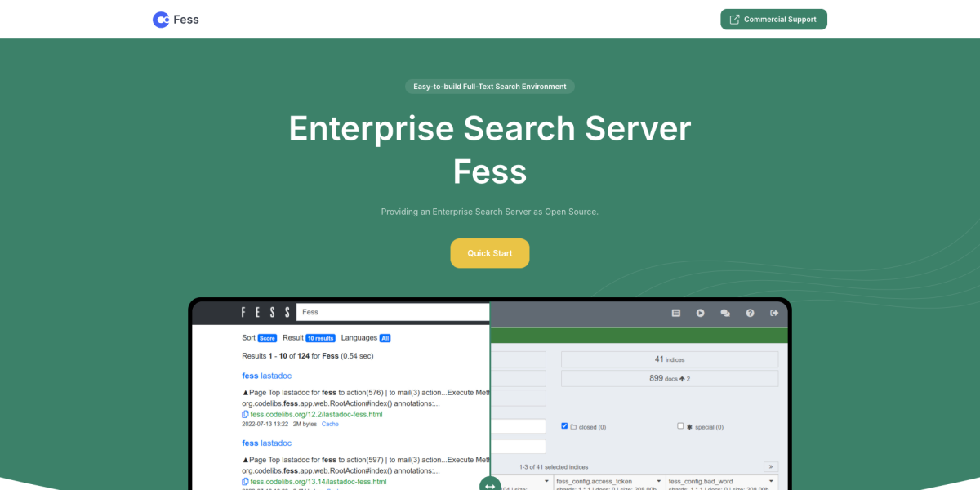Open the Commercial Support external link button

[773, 20]
